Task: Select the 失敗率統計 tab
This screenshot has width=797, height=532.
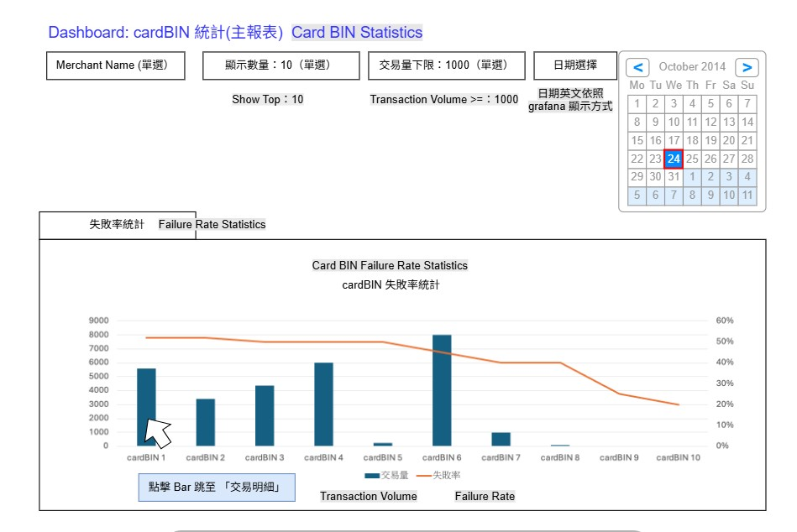Action: tap(117, 225)
